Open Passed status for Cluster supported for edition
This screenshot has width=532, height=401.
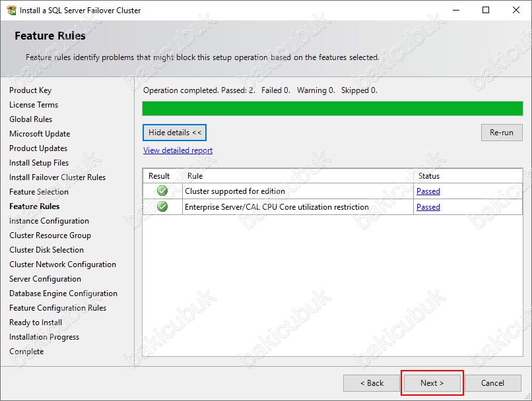click(428, 191)
